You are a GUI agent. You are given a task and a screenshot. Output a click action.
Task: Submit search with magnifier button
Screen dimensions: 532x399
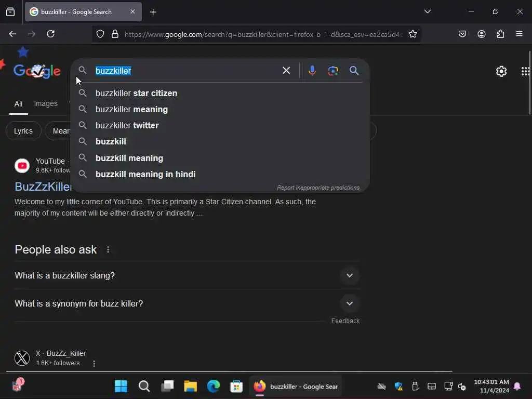coord(354,71)
